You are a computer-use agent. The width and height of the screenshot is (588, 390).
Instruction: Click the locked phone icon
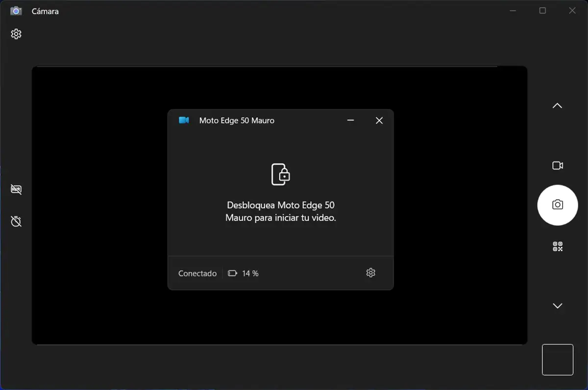point(281,174)
